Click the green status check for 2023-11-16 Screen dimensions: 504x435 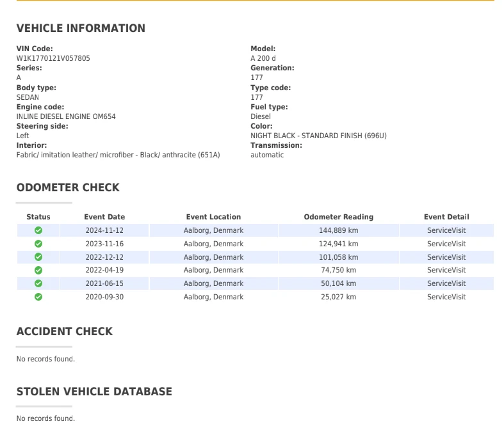[x=38, y=244]
